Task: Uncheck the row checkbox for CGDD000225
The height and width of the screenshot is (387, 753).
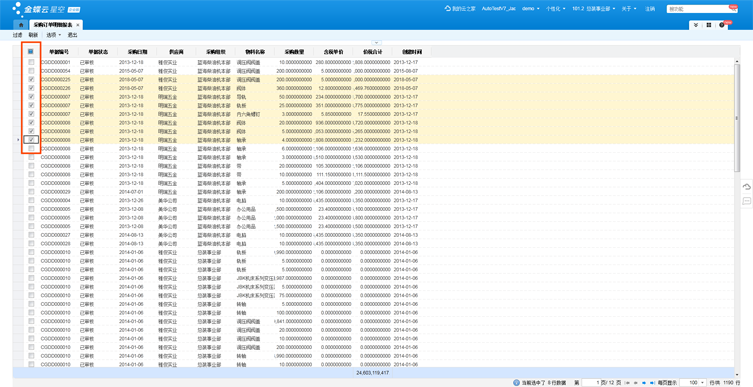Action: pos(31,79)
